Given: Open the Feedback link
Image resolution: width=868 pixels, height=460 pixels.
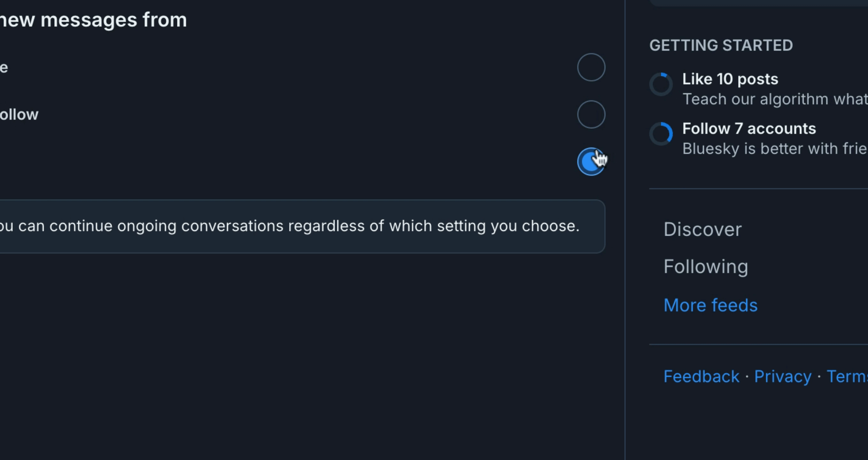Looking at the screenshot, I should [x=701, y=376].
